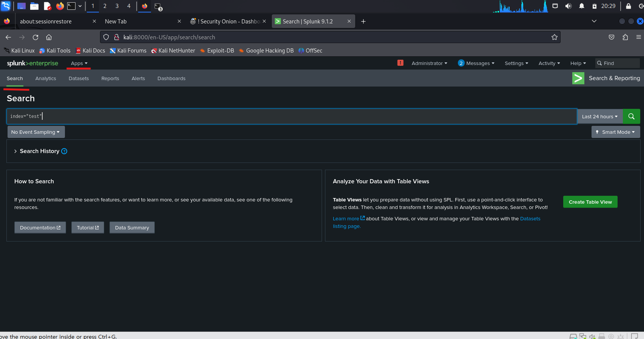This screenshot has height=339, width=644.
Task: Open the terminal launcher dropdown arrow
Action: 80,6
